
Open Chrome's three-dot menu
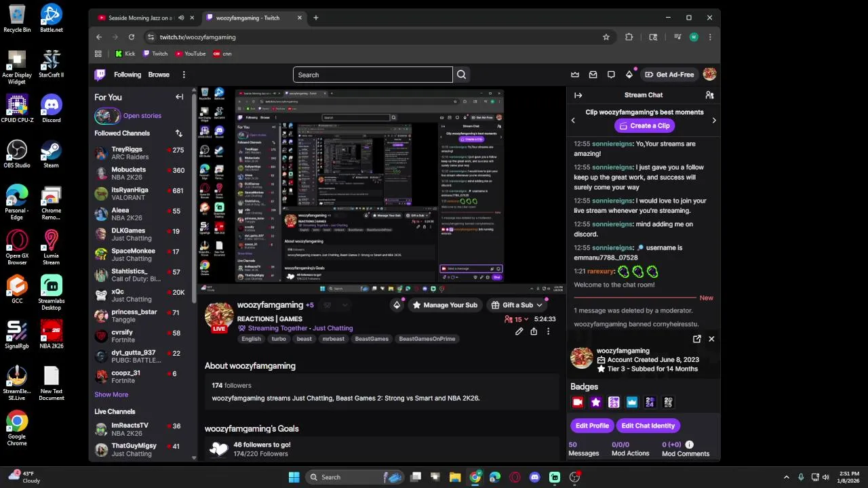tap(710, 37)
